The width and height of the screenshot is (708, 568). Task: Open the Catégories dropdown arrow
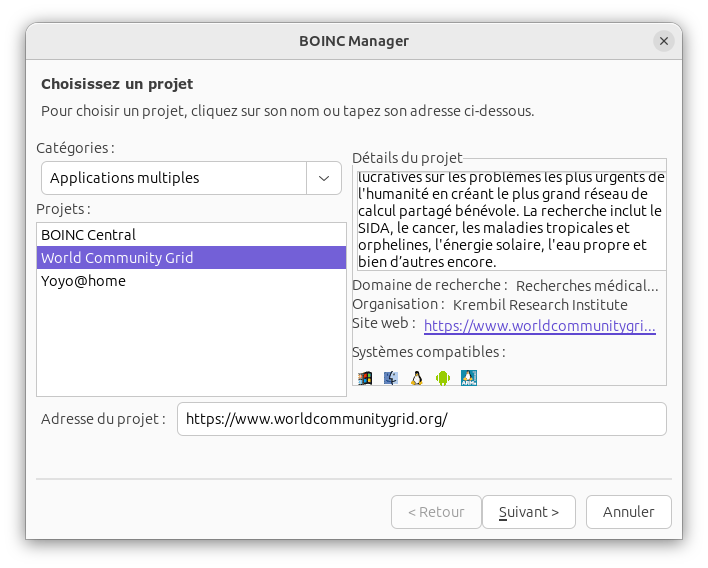tap(324, 178)
